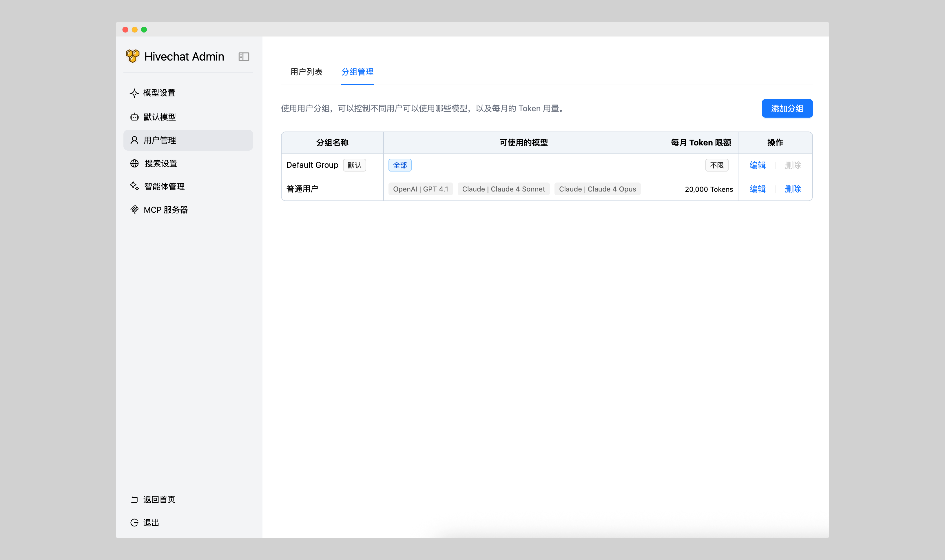The image size is (945, 560).
Task: Minimize window with yellow button
Action: point(135,30)
